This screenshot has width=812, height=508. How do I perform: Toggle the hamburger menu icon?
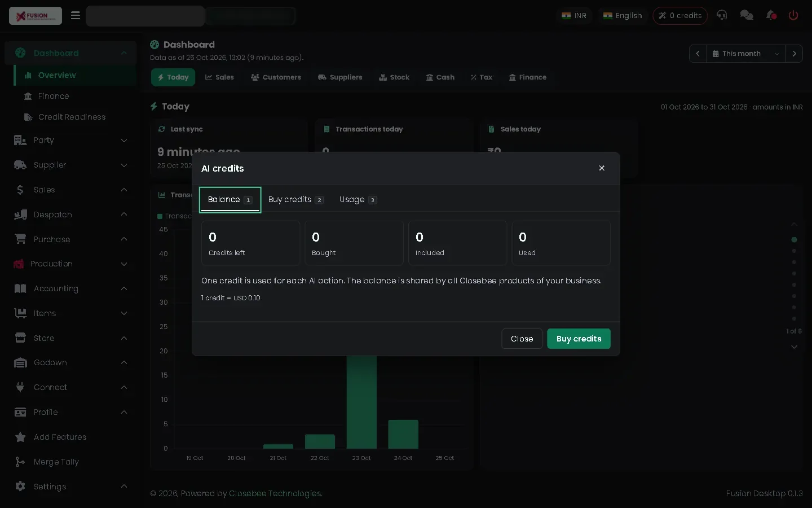pos(76,16)
